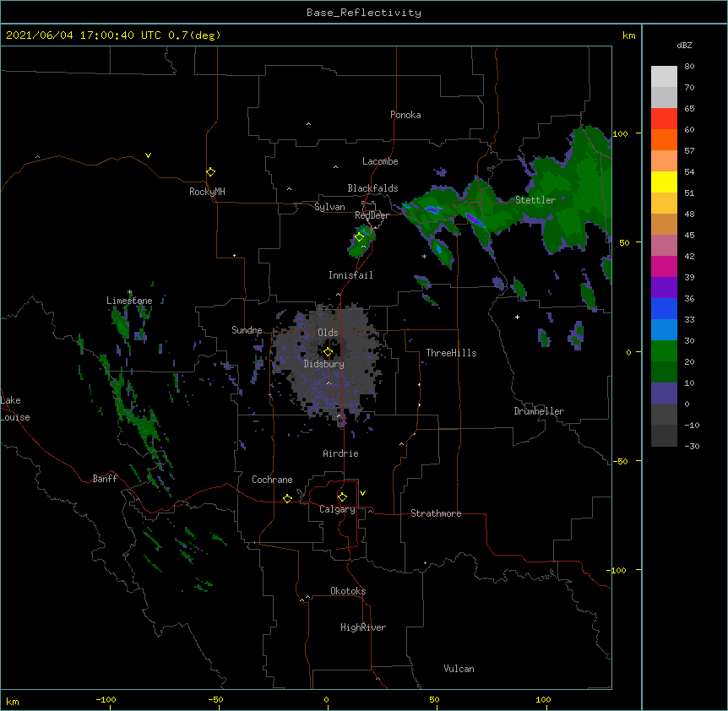
Task: Select the yellow v marker east of Calgary
Action: [362, 493]
